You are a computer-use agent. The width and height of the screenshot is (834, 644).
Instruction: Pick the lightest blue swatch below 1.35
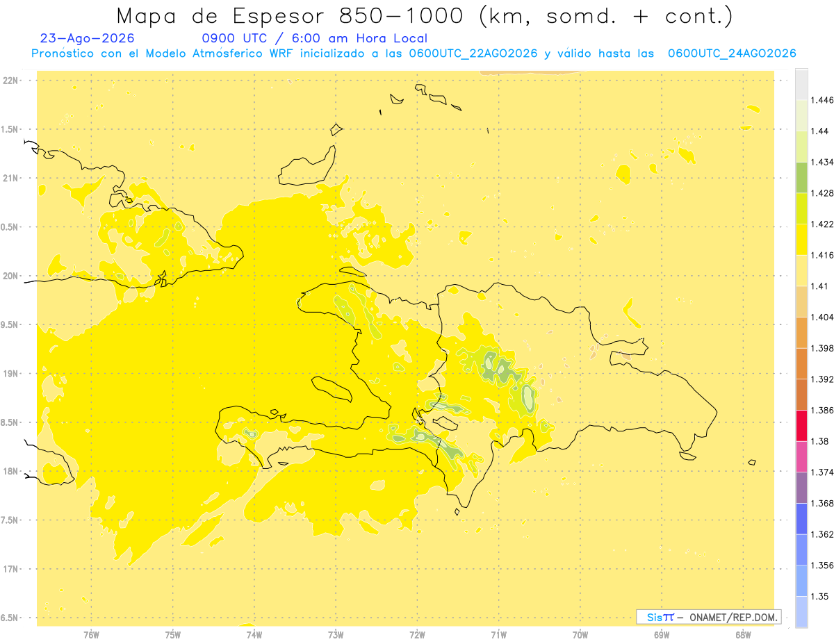[x=801, y=611]
